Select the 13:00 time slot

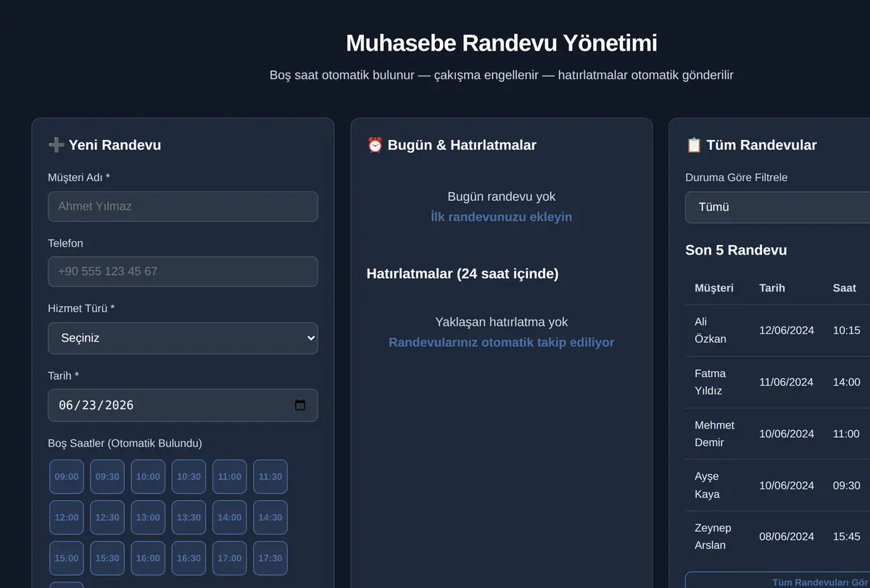point(148,518)
